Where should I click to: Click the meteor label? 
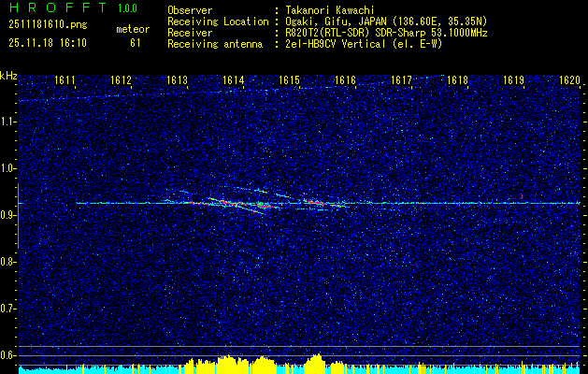(133, 29)
